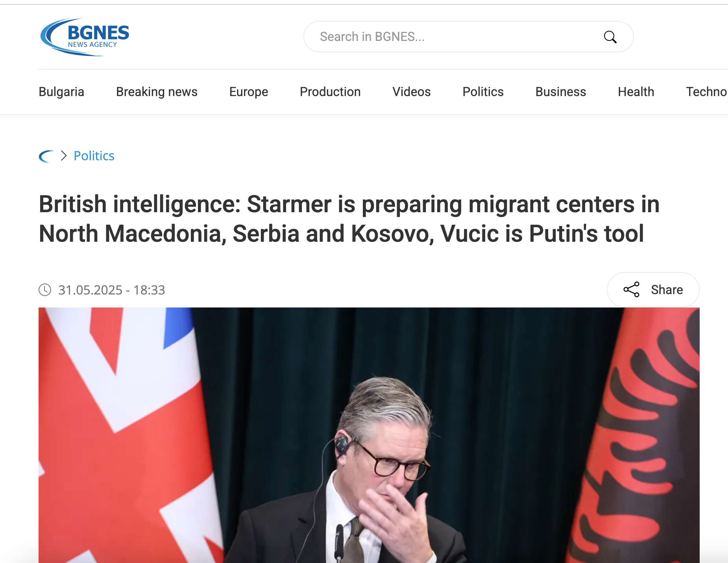Select Politics in the navigation bar
The height and width of the screenshot is (563, 728).
tap(483, 92)
